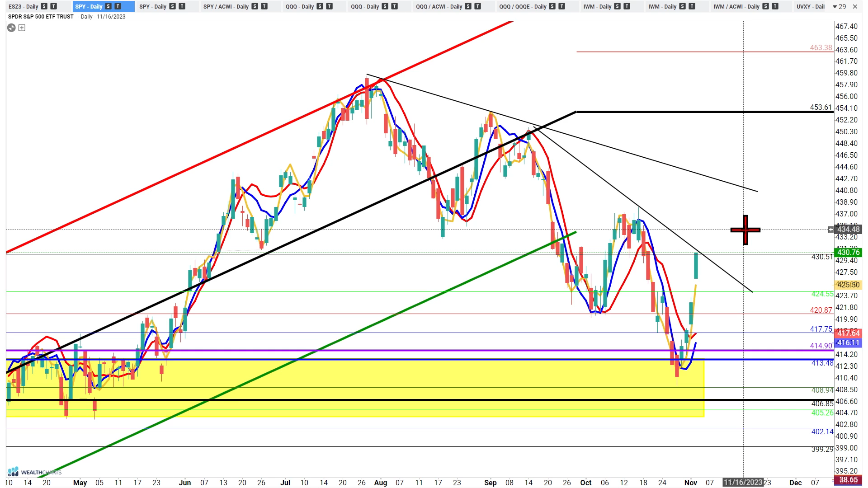Click the S icon on the highlighted SPY - Daily tab
This screenshot has width=868, height=488.
click(x=108, y=6)
